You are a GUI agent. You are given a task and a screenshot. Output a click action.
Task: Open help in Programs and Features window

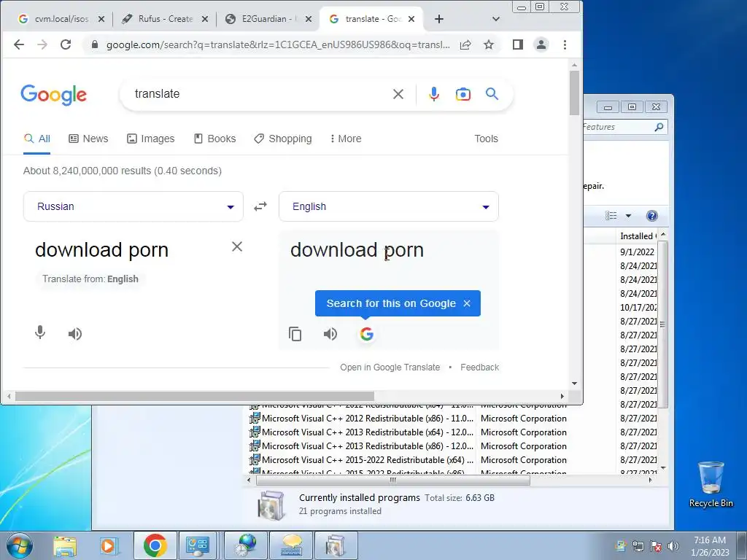coord(651,216)
